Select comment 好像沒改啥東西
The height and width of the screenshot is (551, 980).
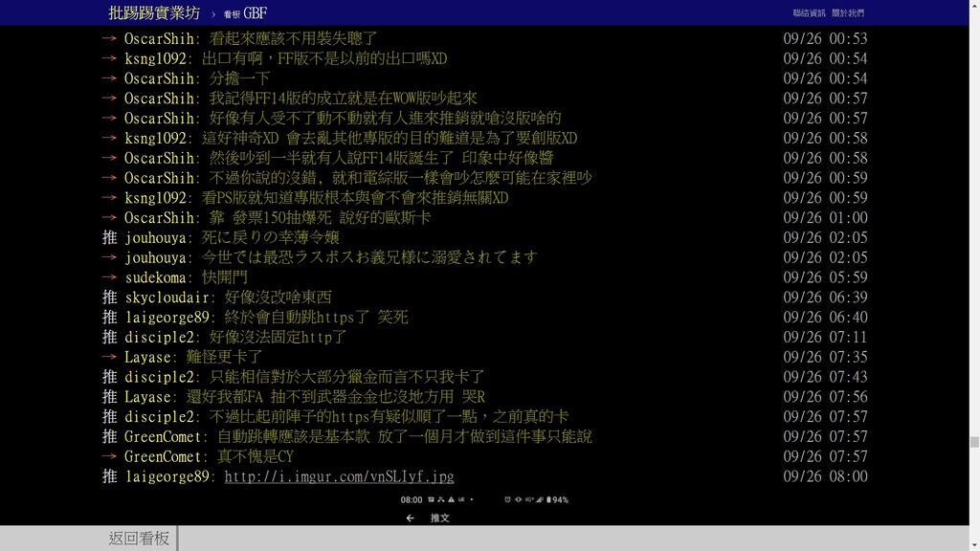pyautogui.click(x=278, y=298)
